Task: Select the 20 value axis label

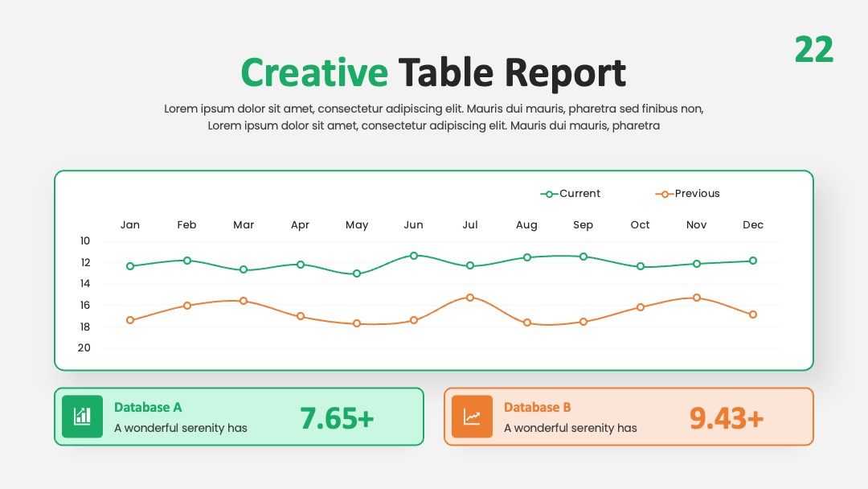Action: (84, 347)
